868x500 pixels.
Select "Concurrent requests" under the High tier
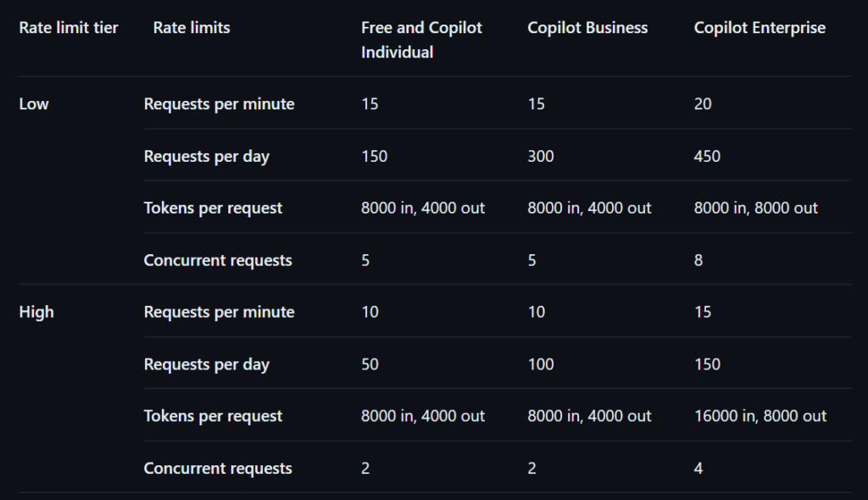click(218, 468)
